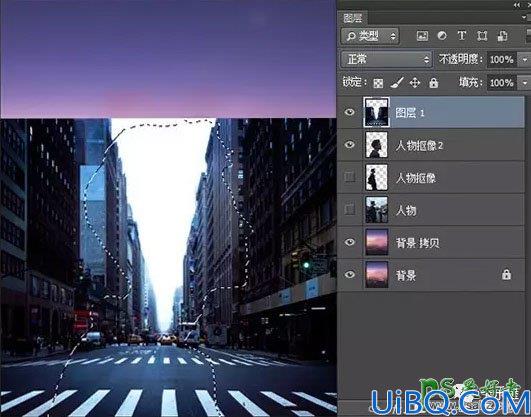Open the 填充 fill slider arrow
Screen dimensions: 531x417
pos(524,83)
